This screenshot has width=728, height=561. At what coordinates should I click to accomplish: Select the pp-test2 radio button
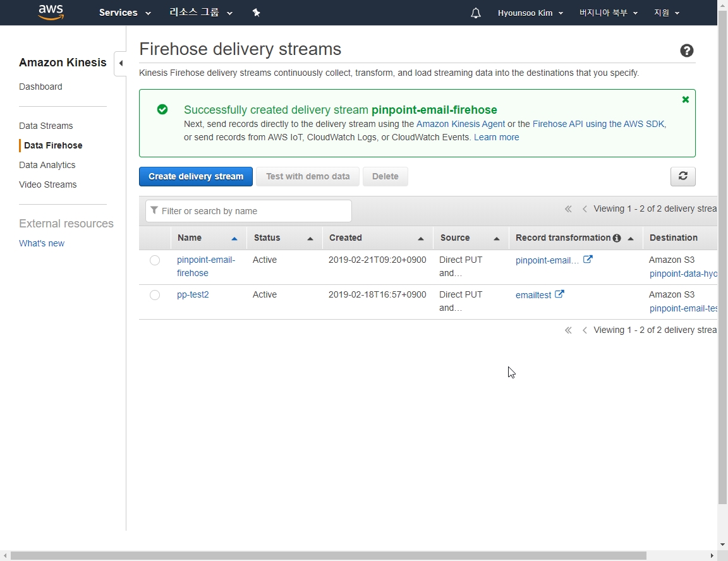(x=155, y=295)
